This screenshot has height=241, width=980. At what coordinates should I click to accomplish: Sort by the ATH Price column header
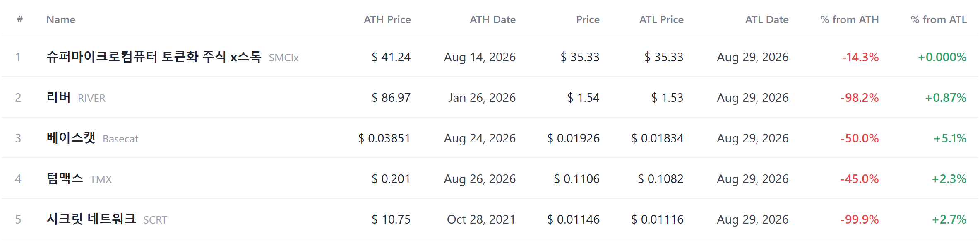coord(387,19)
